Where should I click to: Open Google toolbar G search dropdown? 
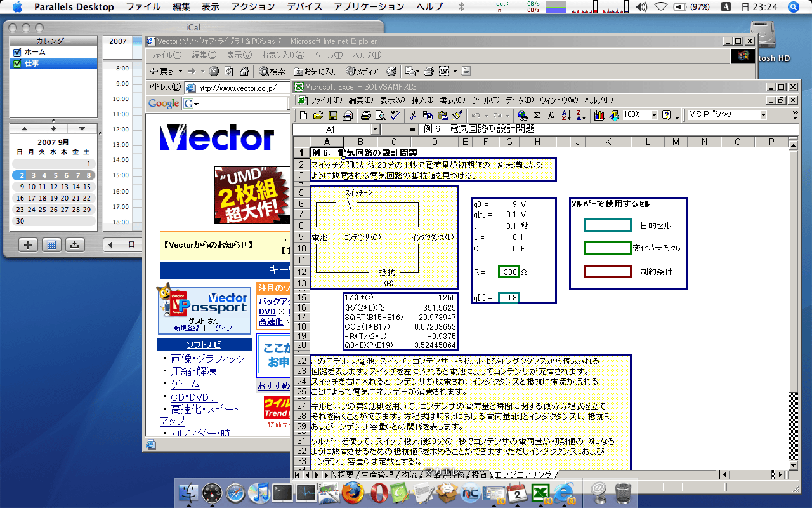(x=197, y=104)
